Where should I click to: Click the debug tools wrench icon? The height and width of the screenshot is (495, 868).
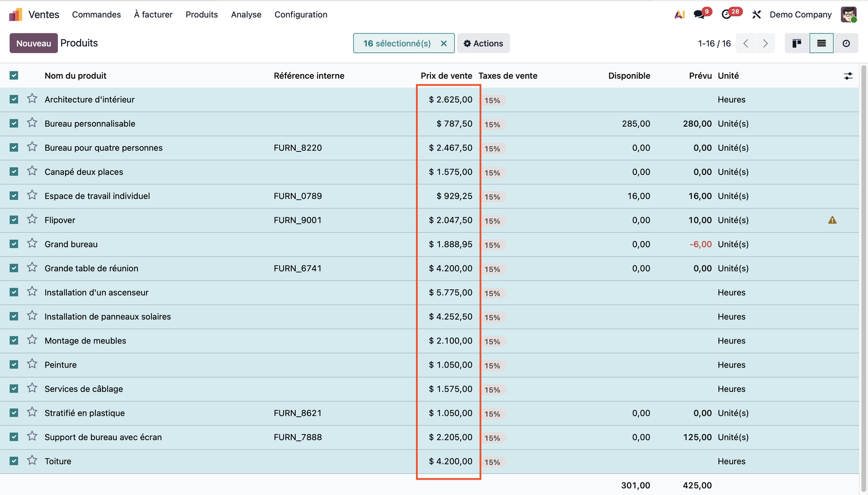click(756, 14)
